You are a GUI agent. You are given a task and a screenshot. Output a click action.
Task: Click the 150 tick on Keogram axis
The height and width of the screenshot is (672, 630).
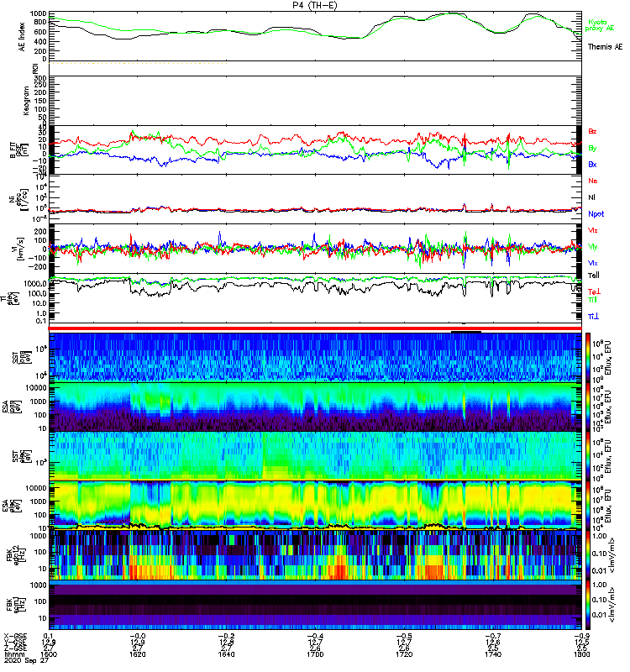pyautogui.click(x=40, y=101)
